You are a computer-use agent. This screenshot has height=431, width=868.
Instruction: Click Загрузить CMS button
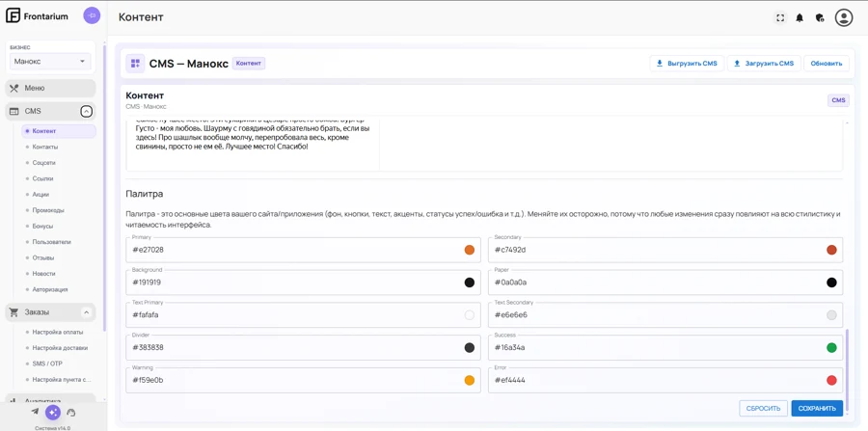764,63
